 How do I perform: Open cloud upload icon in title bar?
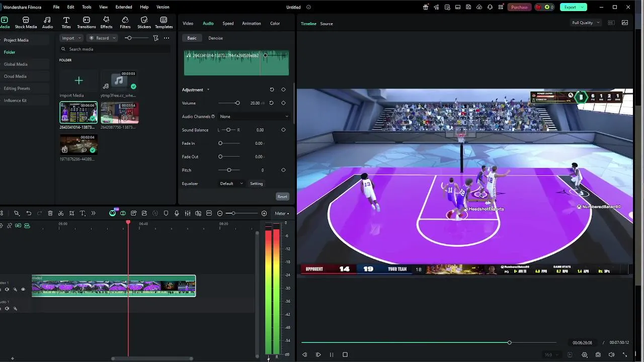click(479, 7)
